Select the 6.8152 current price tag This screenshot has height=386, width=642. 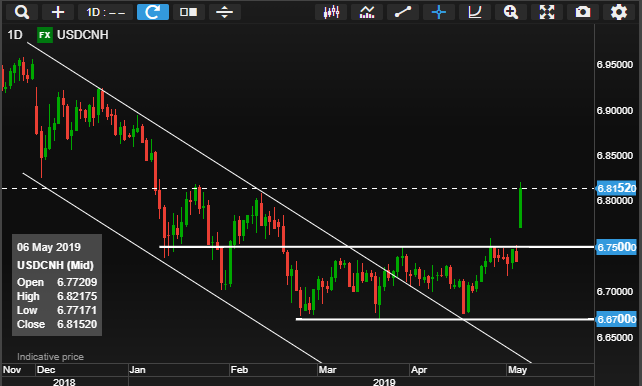click(x=616, y=188)
